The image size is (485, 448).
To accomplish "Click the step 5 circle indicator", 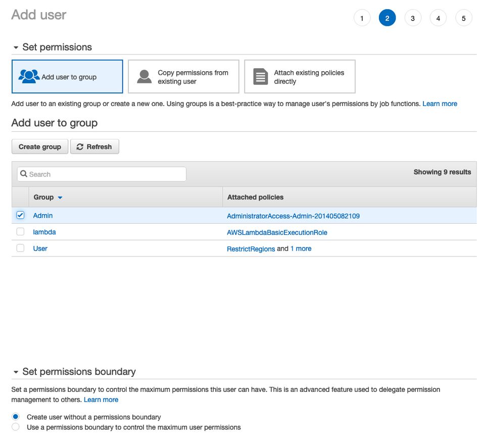I will (x=463, y=18).
